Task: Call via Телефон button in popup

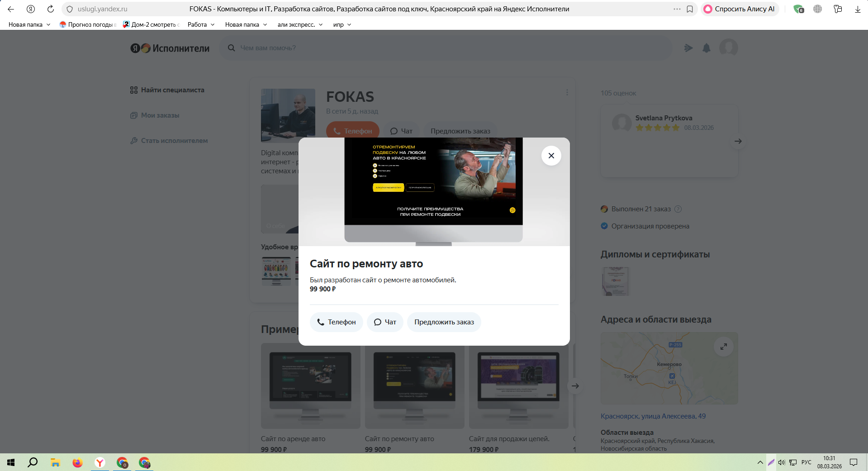Action: pos(337,322)
